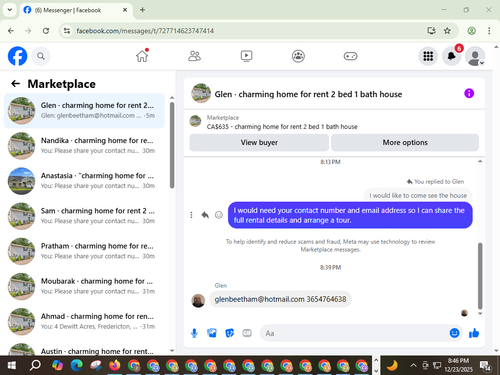Open Nandika conversation in the list

pos(84,146)
